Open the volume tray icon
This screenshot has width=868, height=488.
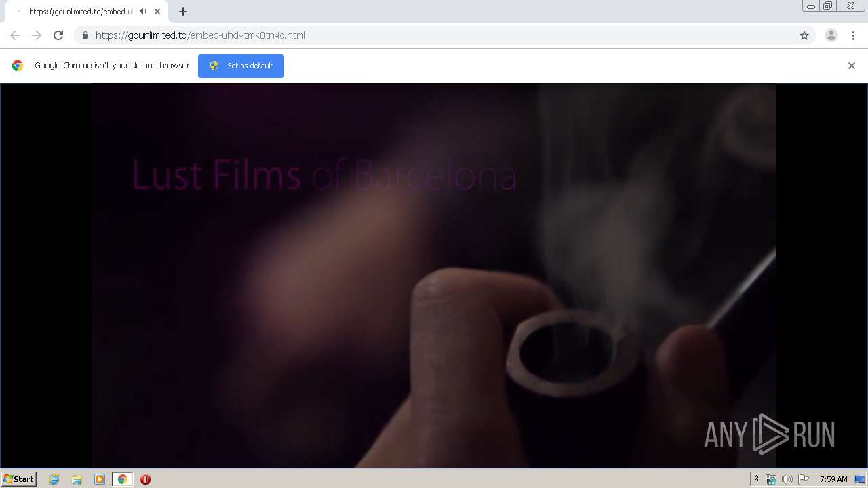coord(787,479)
